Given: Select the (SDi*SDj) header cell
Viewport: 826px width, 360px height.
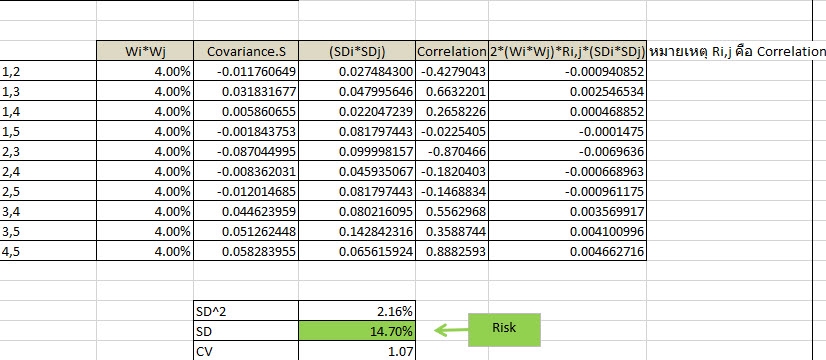Looking at the screenshot, I should (x=357, y=51).
